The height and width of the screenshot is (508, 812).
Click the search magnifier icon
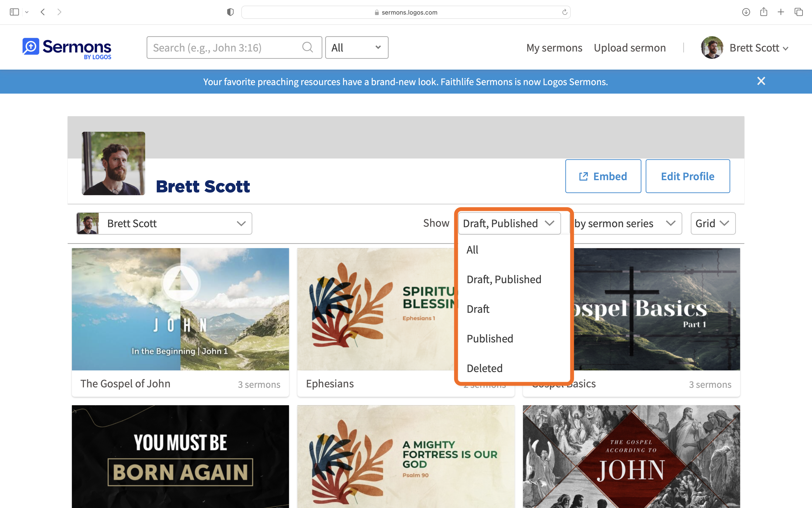point(307,47)
